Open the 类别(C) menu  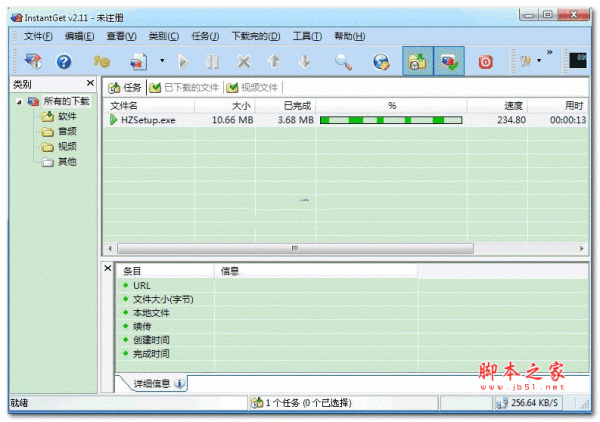click(x=164, y=36)
